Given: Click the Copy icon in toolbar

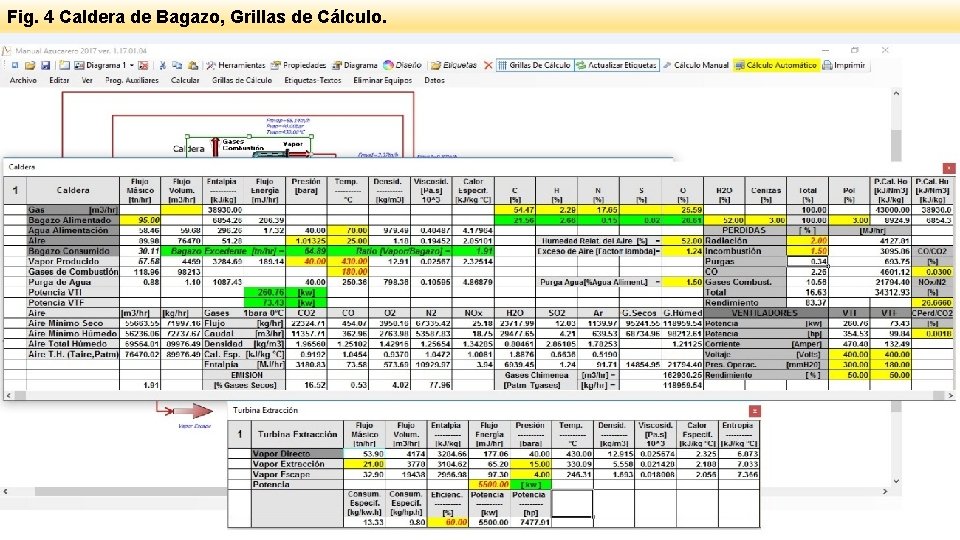Looking at the screenshot, I should tap(177, 65).
